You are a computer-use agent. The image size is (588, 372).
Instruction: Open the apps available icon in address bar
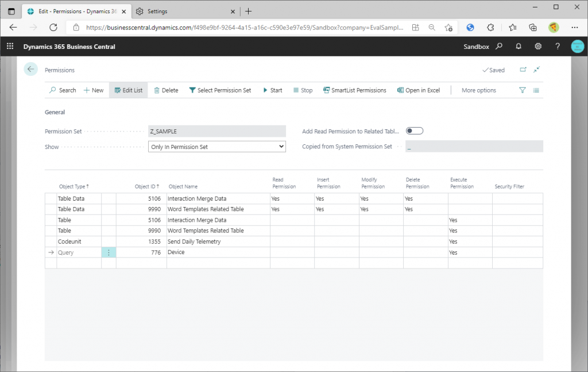[x=416, y=28]
